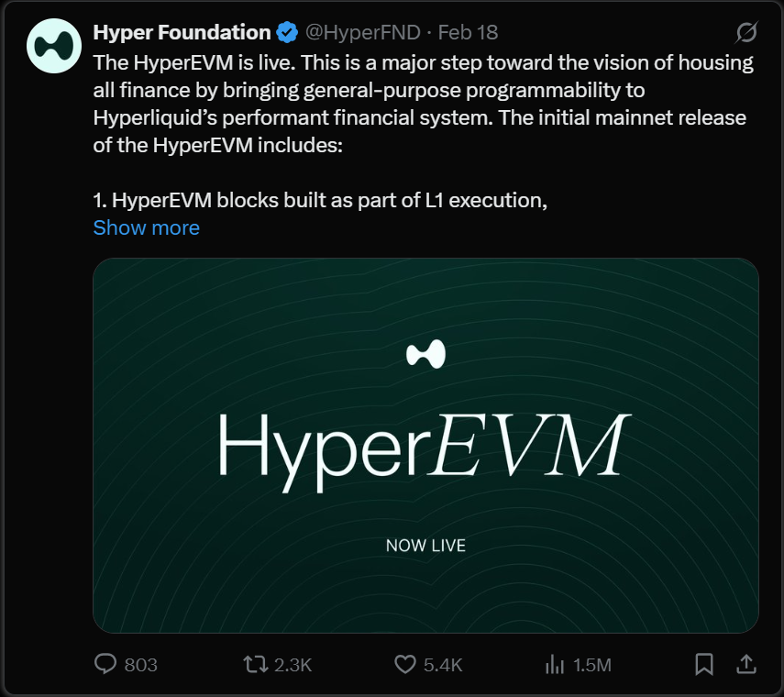Click the Hyper Foundation profile avatar
The width and height of the screenshot is (784, 697).
[55, 45]
